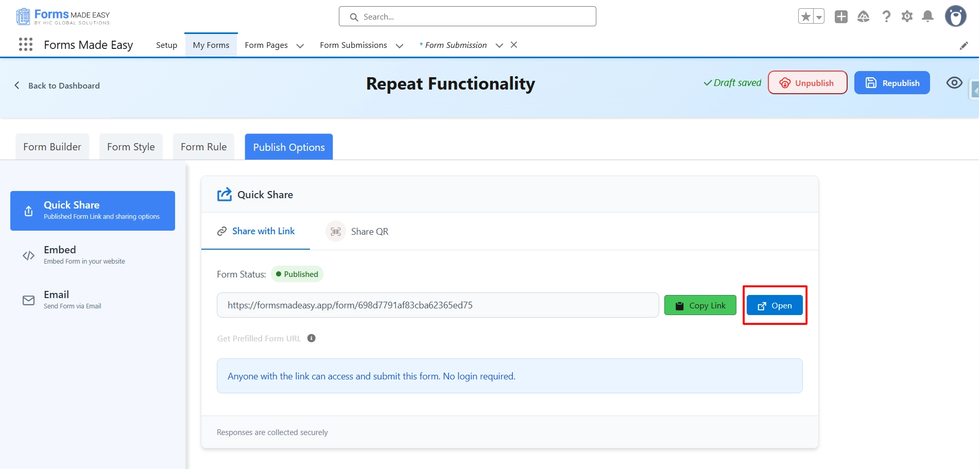
Task: Open the App Launcher dots grid
Action: [25, 45]
